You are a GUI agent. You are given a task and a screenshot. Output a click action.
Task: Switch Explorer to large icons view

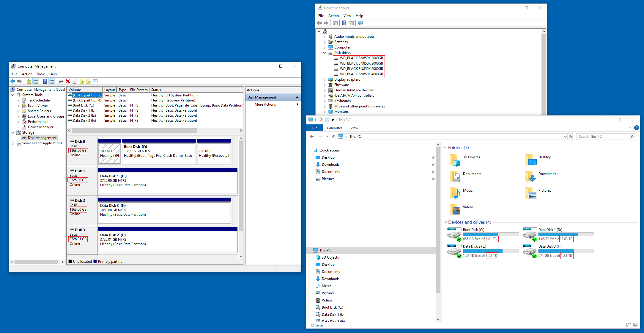pos(635,325)
